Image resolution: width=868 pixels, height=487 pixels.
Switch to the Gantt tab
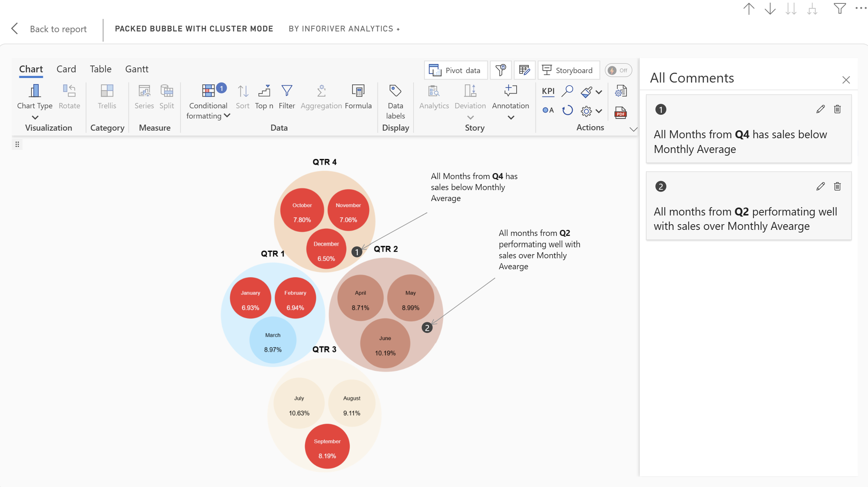tap(136, 69)
